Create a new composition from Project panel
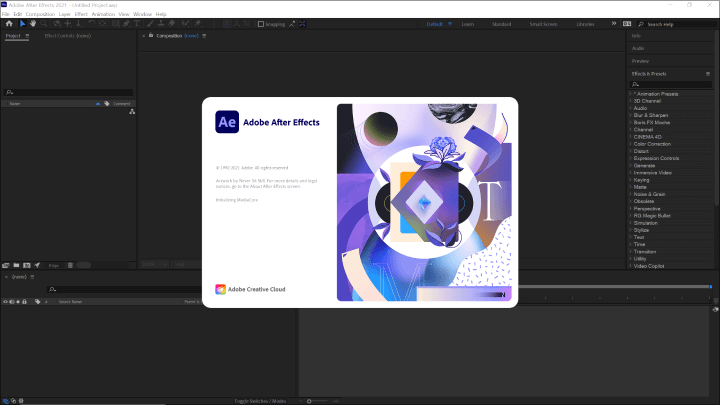The height and width of the screenshot is (405, 720). (x=27, y=265)
